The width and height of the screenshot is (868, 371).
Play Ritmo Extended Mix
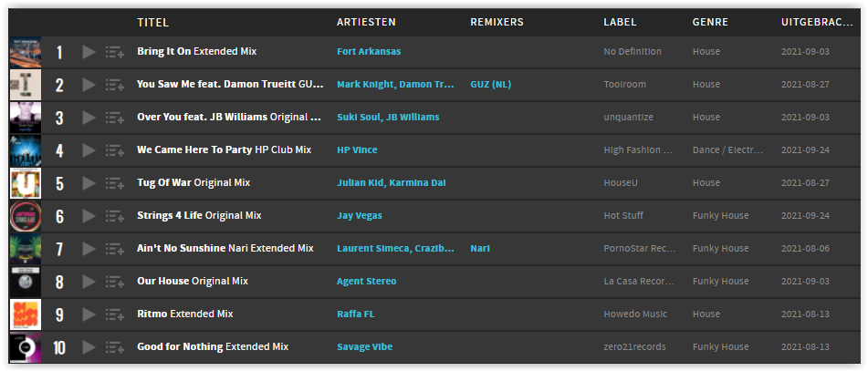tap(89, 314)
